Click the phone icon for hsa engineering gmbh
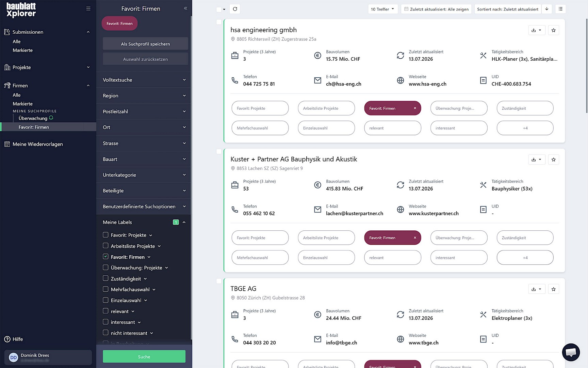 tap(235, 80)
